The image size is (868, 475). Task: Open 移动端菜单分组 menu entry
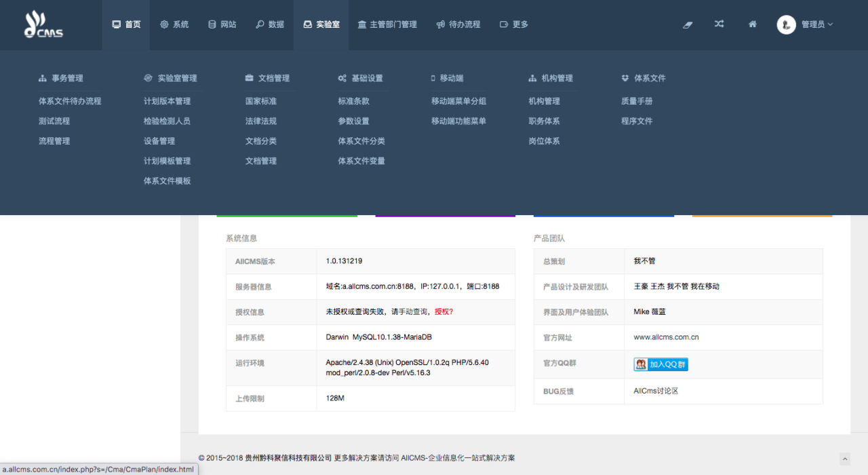[458, 101]
